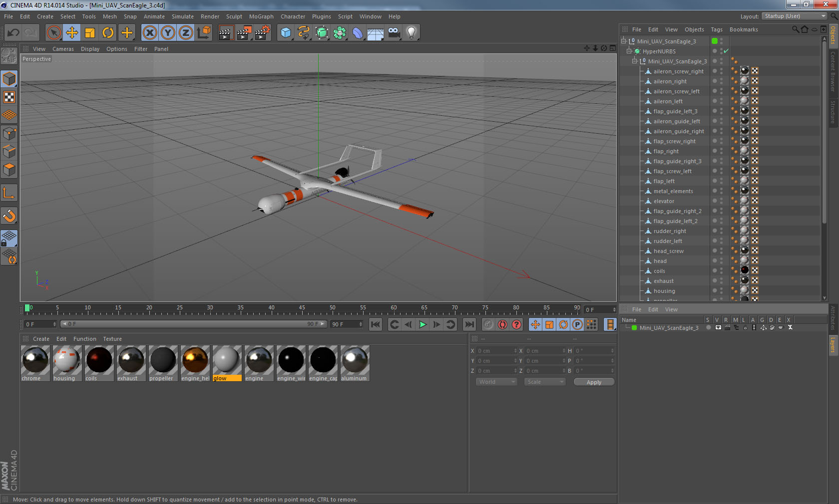Activate the Rotate tool
The width and height of the screenshot is (839, 504).
pos(108,33)
